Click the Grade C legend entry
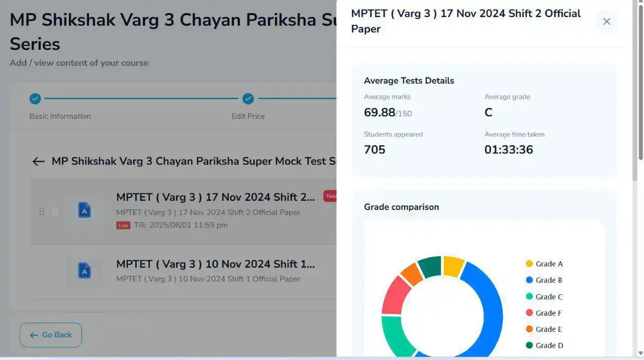The image size is (644, 360). 544,297
